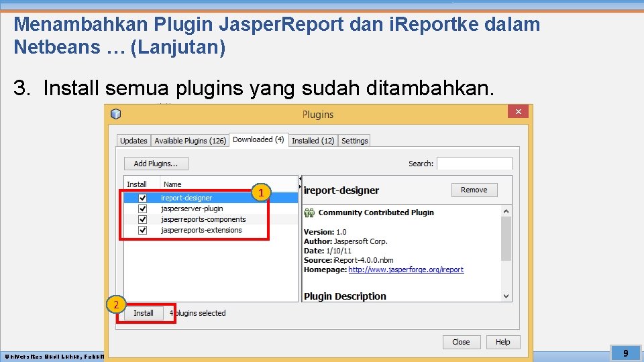Select the ireport-designer row

pos(211,198)
